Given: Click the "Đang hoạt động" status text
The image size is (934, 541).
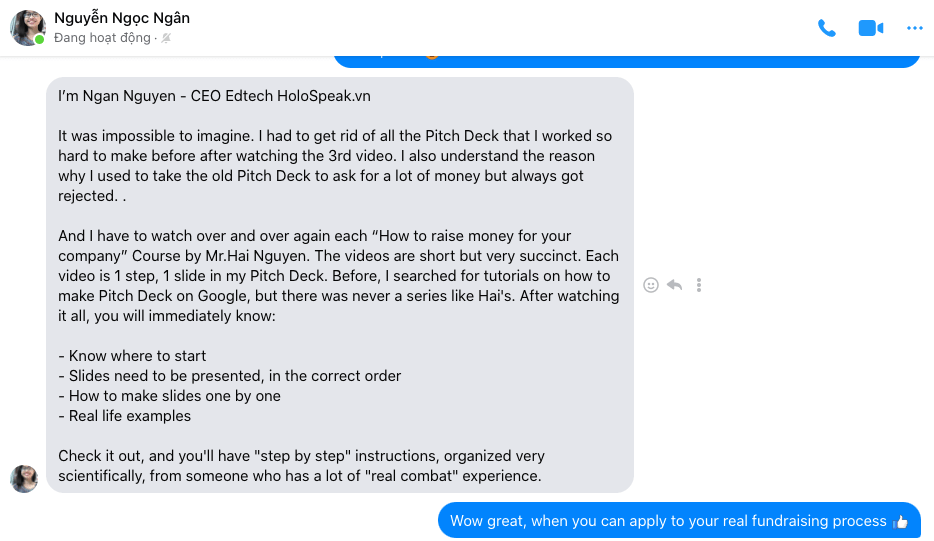Looking at the screenshot, I should coord(102,38).
